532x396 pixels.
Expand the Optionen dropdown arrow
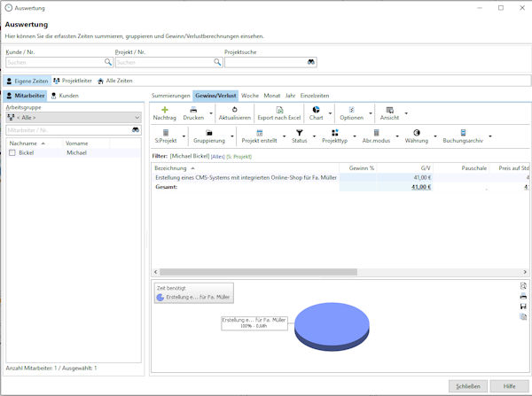pyautogui.click(x=371, y=113)
